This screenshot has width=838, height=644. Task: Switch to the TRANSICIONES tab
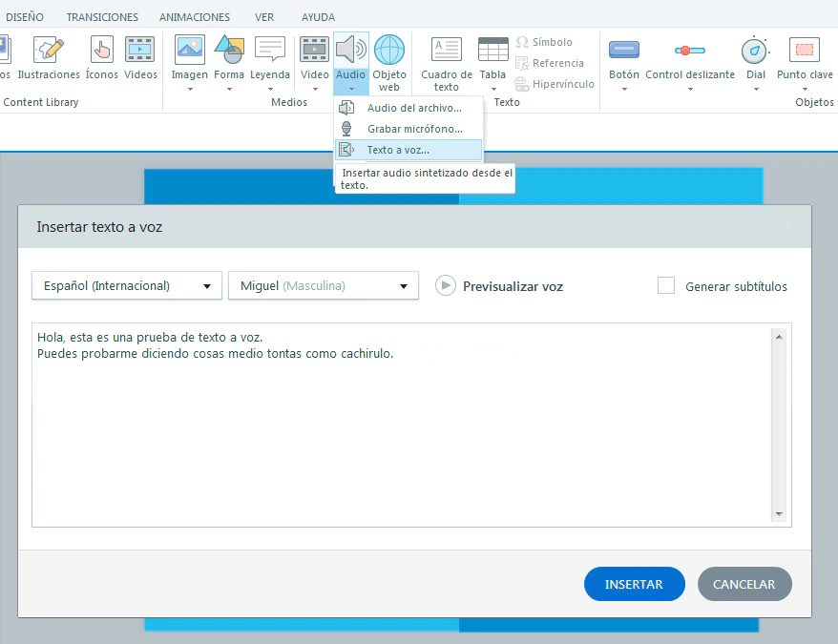click(x=102, y=17)
